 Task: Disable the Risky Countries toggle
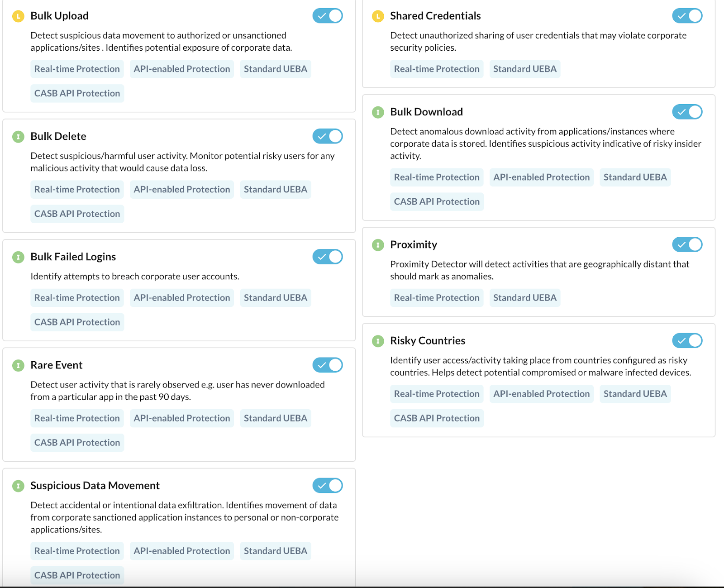pyautogui.click(x=687, y=340)
